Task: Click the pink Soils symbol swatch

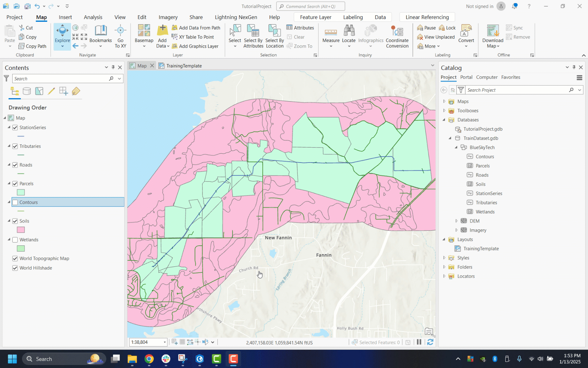Action: coord(21,230)
